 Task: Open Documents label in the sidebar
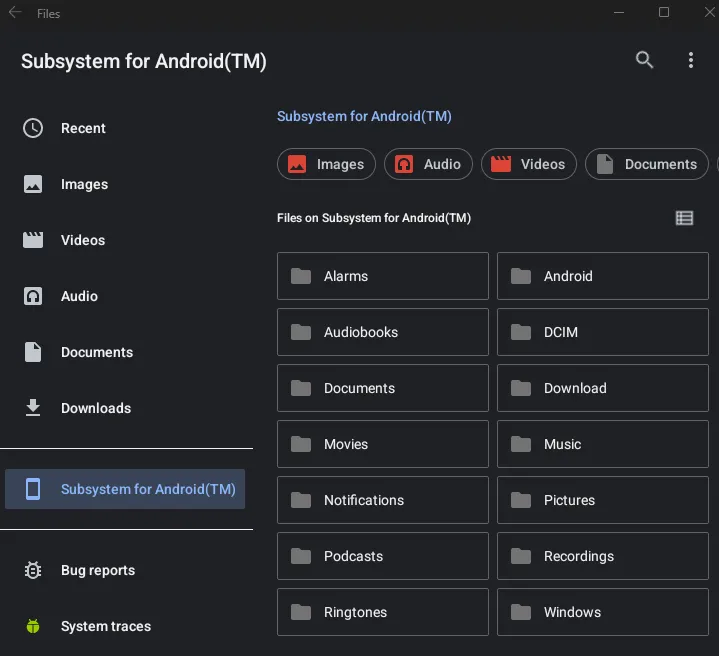tap(97, 352)
